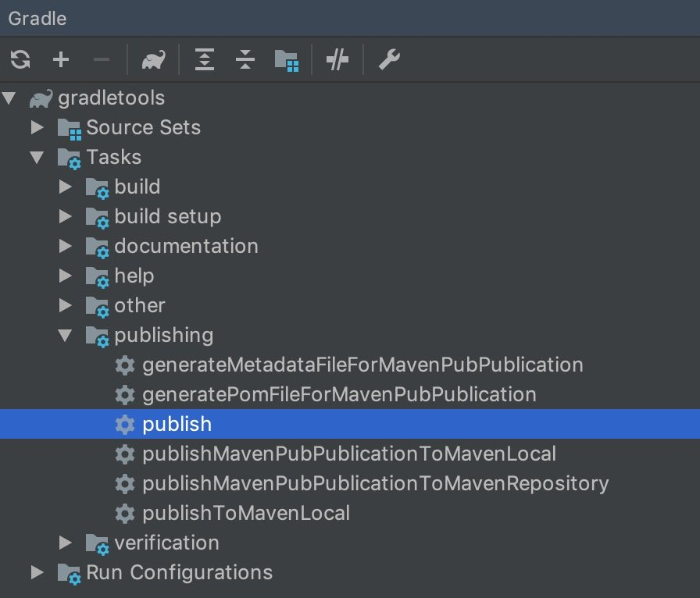This screenshot has width=700, height=598.
Task: Click the Tasks folder gear icon
Action: [70, 159]
